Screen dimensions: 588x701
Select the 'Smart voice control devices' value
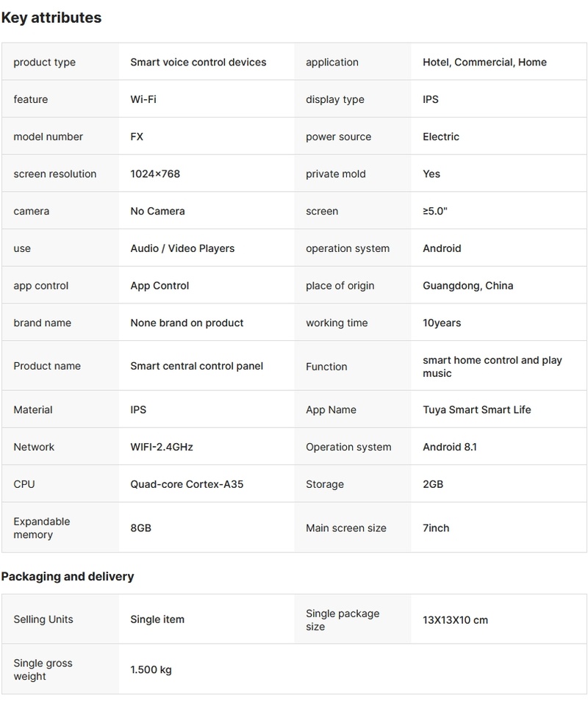pos(198,62)
